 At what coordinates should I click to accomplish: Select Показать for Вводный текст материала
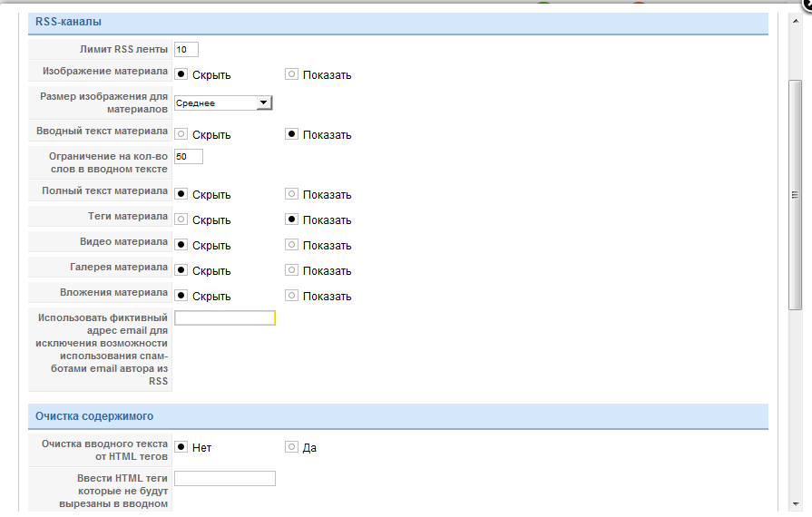click(x=291, y=134)
